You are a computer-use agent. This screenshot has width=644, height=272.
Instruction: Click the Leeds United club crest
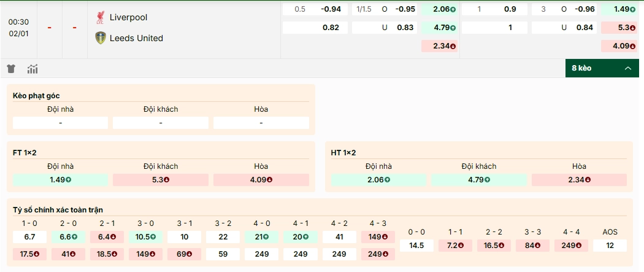click(101, 38)
